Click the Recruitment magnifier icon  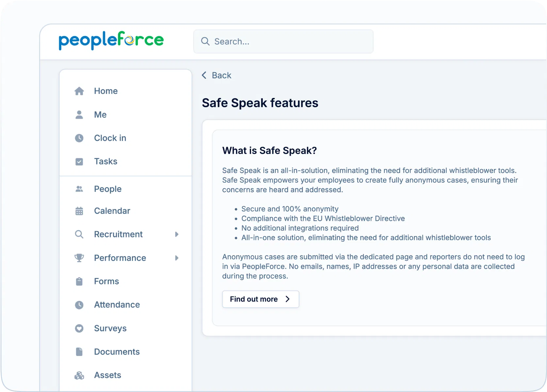pos(79,234)
